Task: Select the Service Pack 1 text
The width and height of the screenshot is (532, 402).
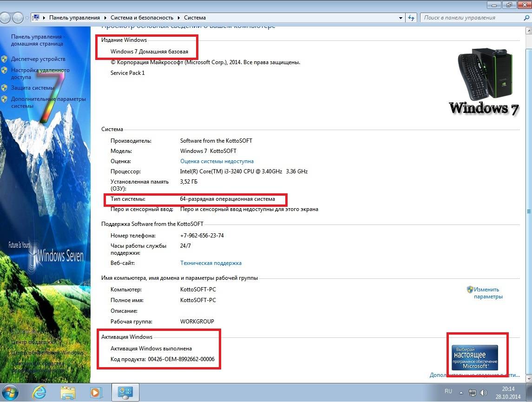Action: (128, 73)
